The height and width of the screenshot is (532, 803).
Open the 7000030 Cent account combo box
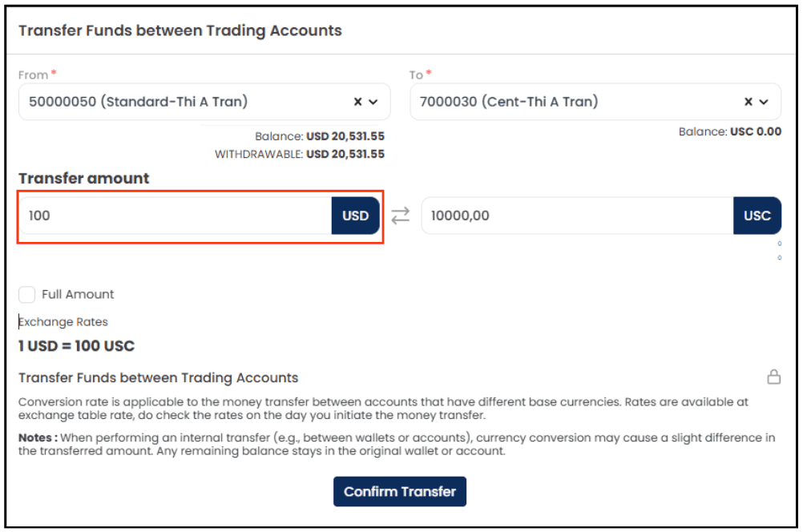click(595, 102)
